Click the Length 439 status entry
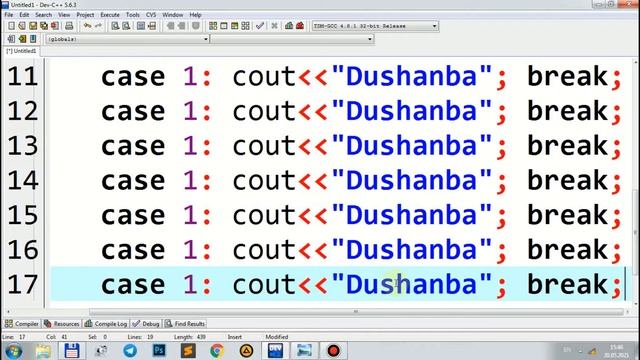 (190, 337)
